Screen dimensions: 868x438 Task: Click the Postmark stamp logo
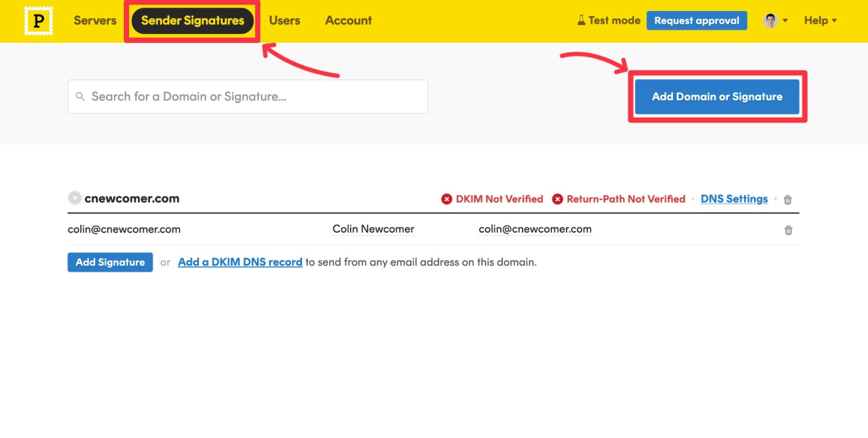39,21
